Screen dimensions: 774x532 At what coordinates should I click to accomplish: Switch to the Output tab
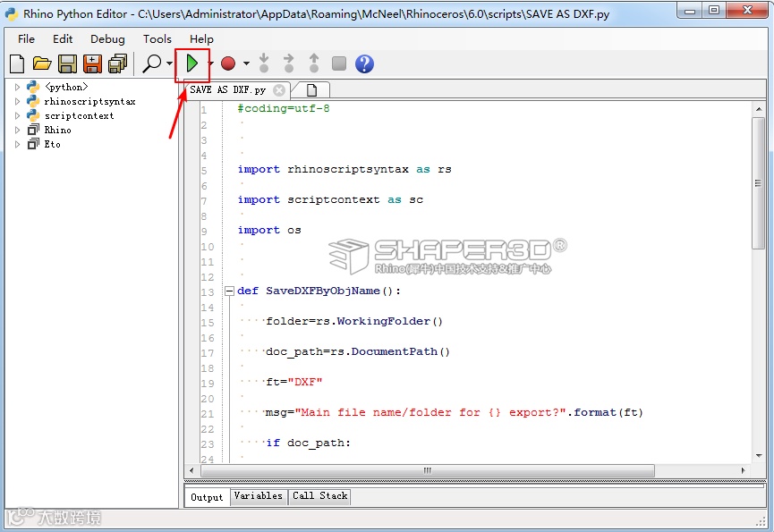tap(207, 497)
